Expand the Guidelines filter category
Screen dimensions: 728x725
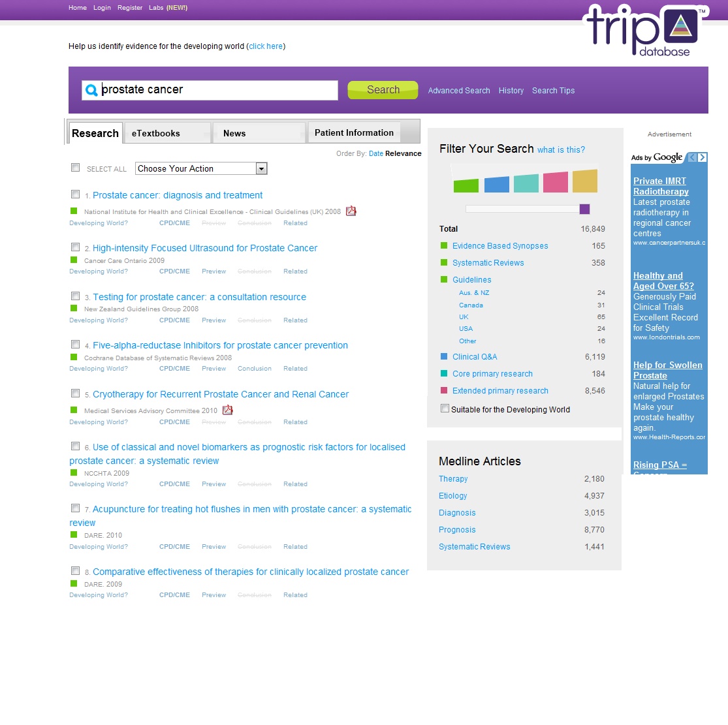[x=471, y=280]
